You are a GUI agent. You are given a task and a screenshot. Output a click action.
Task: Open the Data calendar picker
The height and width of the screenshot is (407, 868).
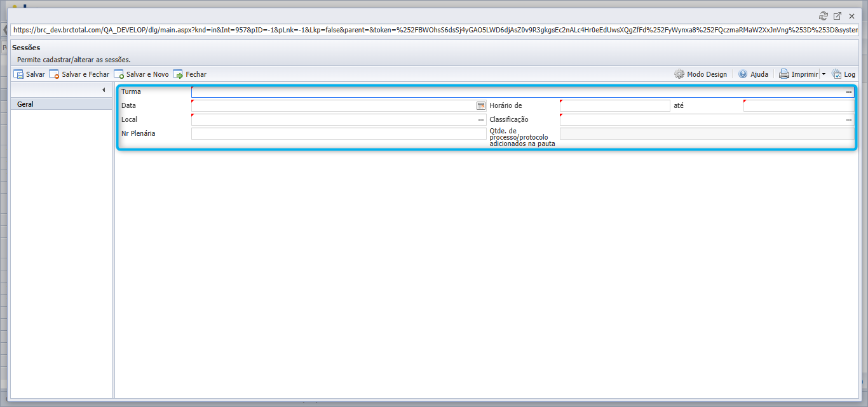coord(481,105)
